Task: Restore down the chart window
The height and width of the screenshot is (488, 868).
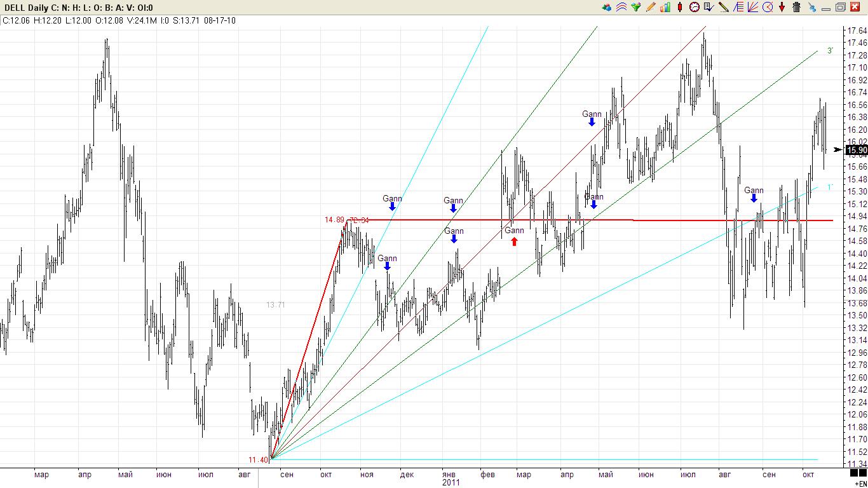Action: click(840, 7)
